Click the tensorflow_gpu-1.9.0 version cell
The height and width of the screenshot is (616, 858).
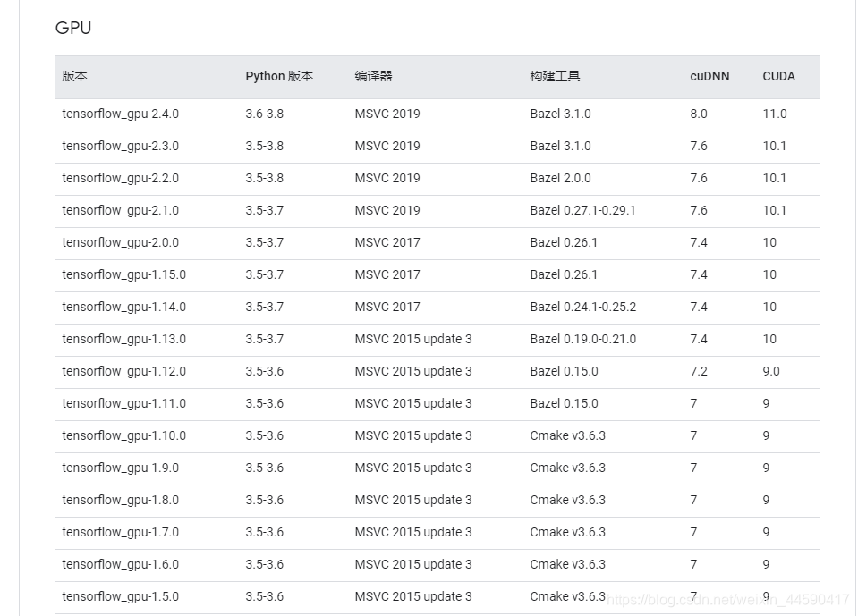pyautogui.click(x=121, y=469)
